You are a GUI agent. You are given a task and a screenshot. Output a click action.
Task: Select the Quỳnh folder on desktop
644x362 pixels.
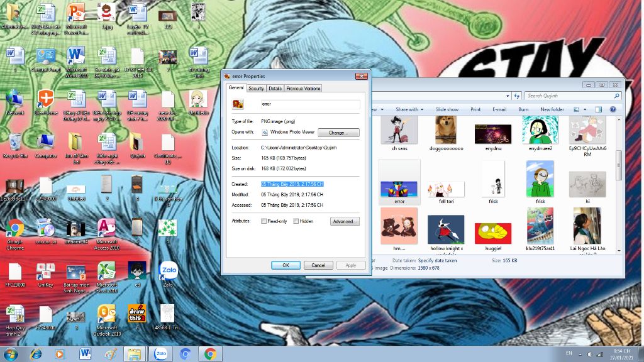[137, 146]
